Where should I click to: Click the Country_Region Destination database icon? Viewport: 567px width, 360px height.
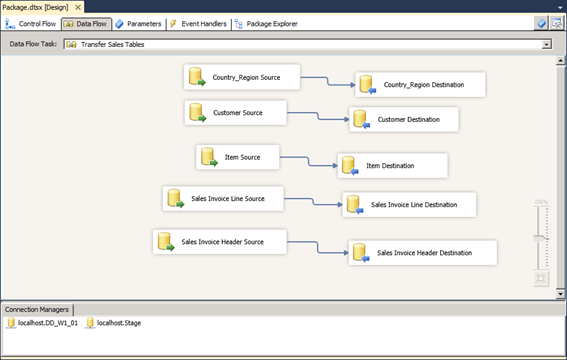tap(368, 84)
